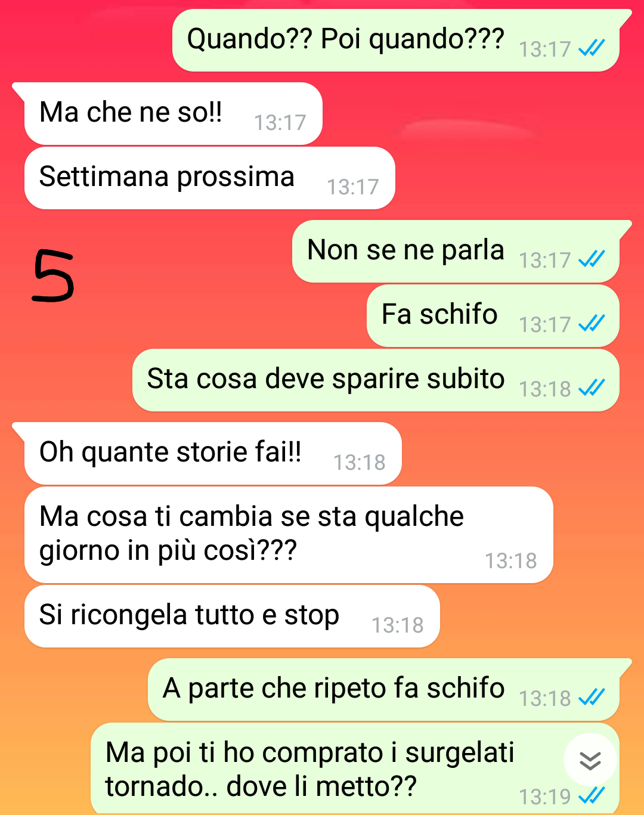Image resolution: width=644 pixels, height=815 pixels.
Task: Click 13:17 timestamp on 'Ma che ne so!!'
Action: pos(280,123)
